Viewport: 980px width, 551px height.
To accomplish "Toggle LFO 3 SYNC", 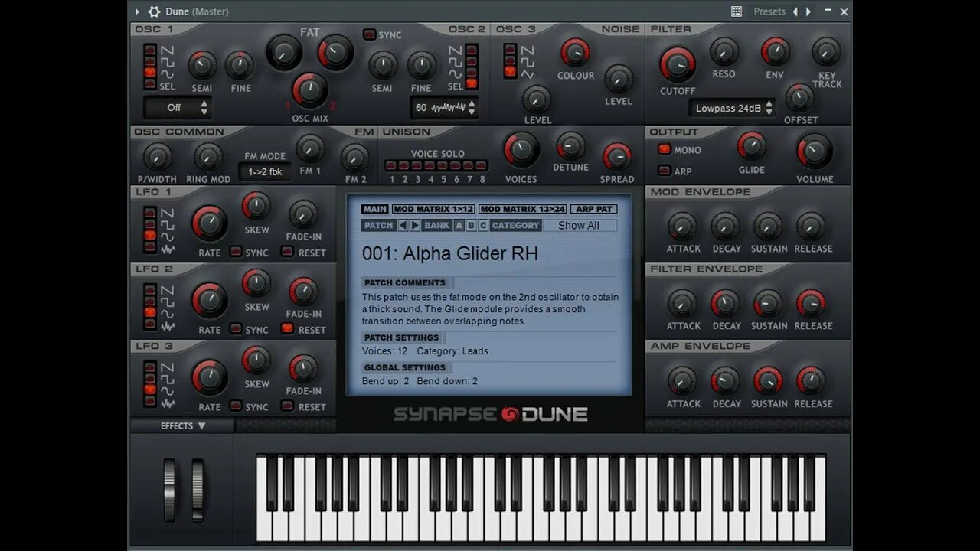I will pos(236,406).
